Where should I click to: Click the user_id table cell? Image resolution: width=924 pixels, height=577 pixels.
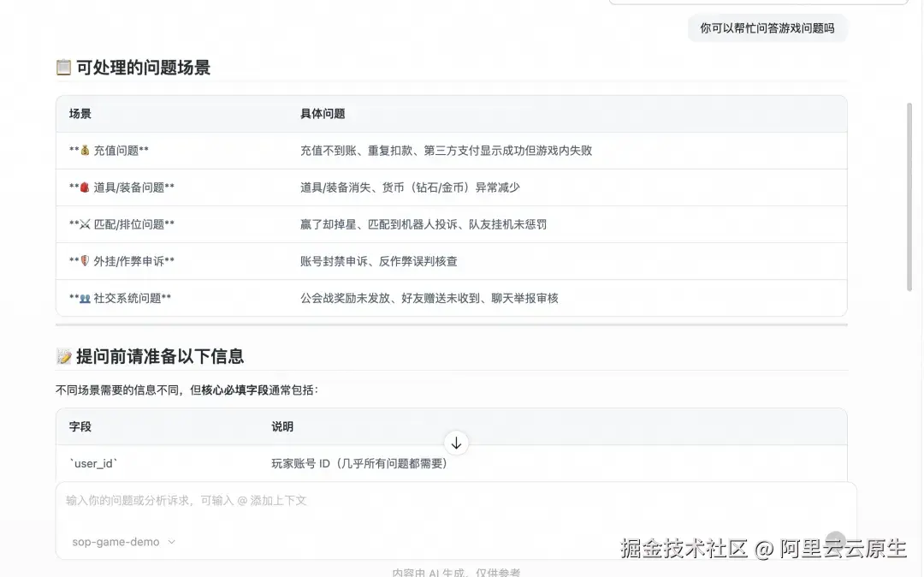tap(94, 463)
